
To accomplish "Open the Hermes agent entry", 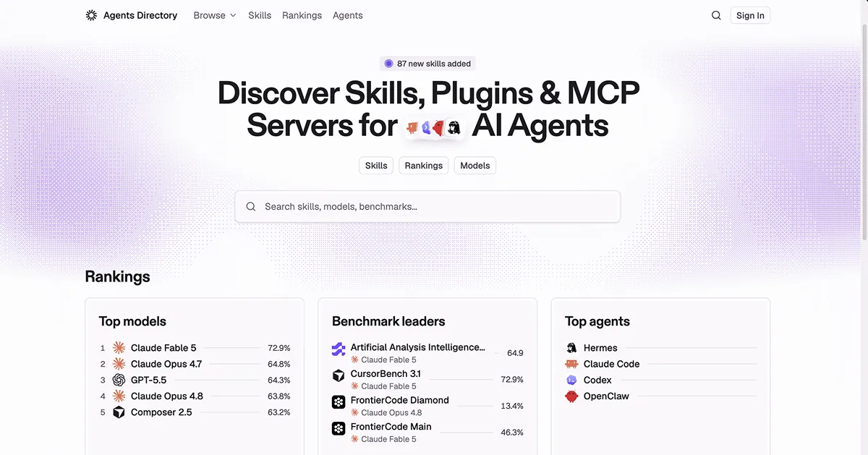I will click(x=660, y=348).
